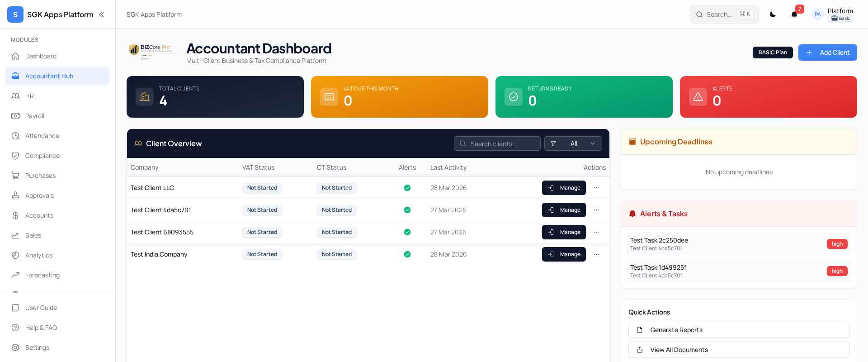Collapse the sidebar with double-chevron icon
This screenshot has height=362, width=868.
click(x=102, y=14)
